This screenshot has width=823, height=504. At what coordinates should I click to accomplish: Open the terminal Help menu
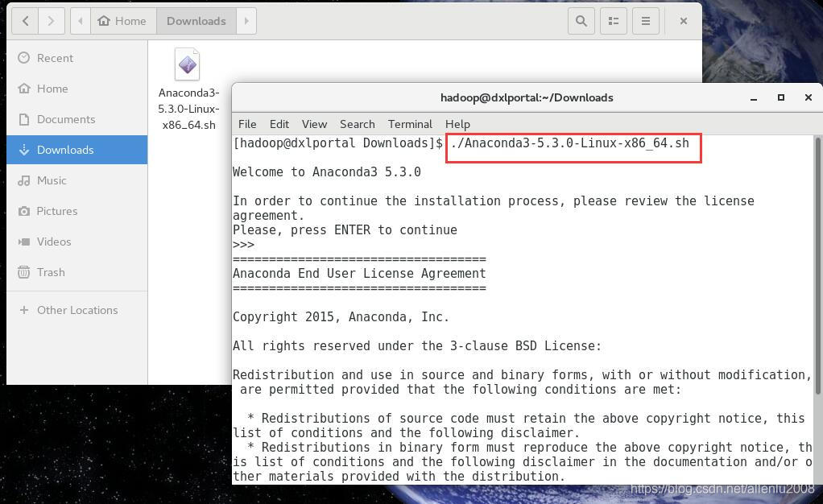coord(457,125)
